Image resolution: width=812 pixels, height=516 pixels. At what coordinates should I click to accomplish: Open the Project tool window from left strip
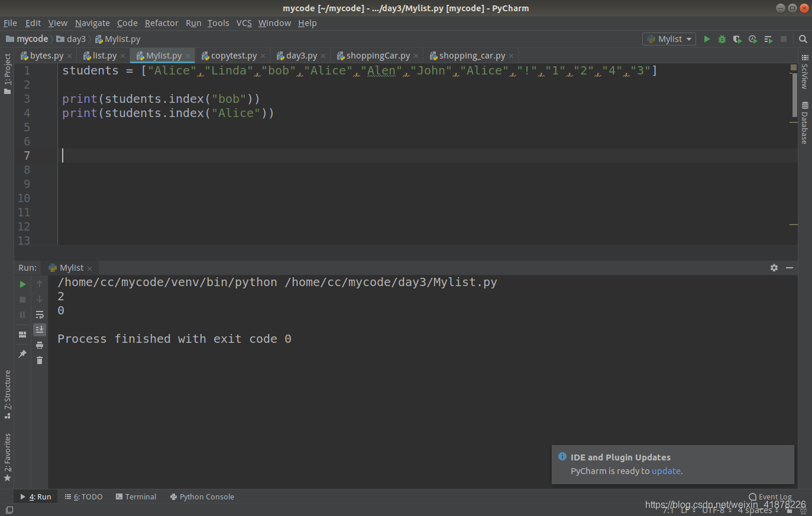coord(7,74)
